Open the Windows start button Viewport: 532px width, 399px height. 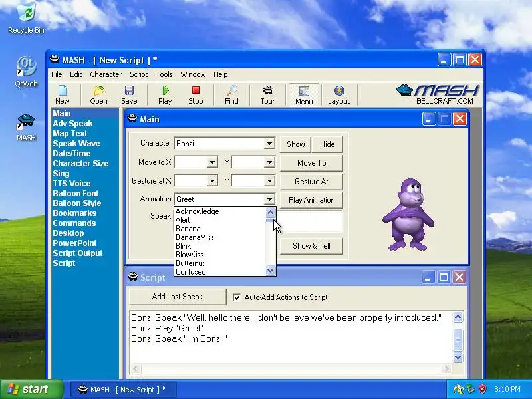[31, 389]
